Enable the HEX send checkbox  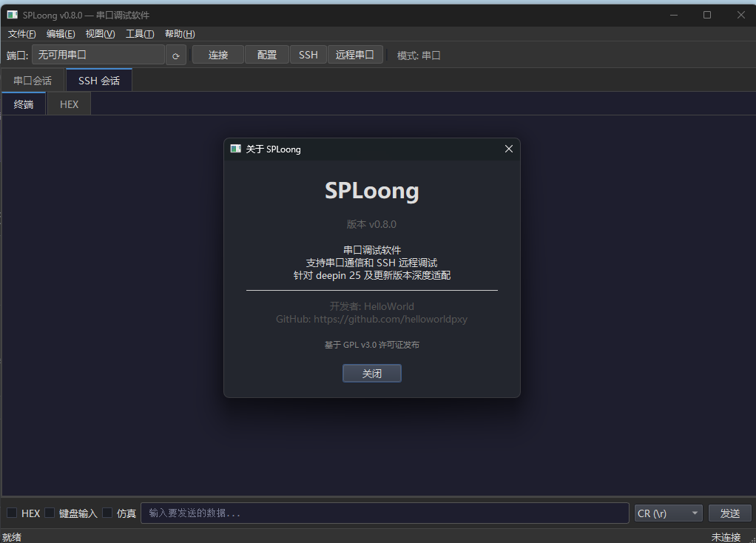[12, 513]
